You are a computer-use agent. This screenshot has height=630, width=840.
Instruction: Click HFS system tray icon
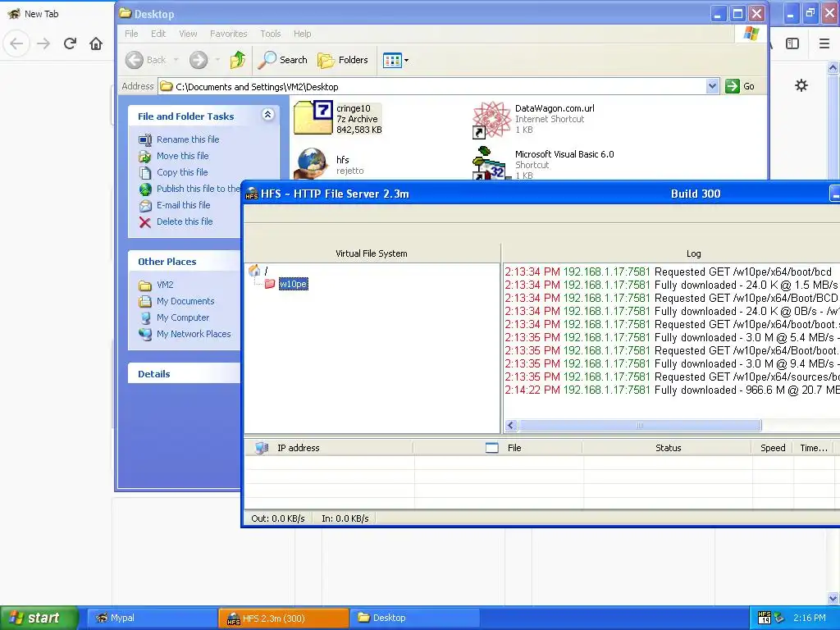coord(764,618)
